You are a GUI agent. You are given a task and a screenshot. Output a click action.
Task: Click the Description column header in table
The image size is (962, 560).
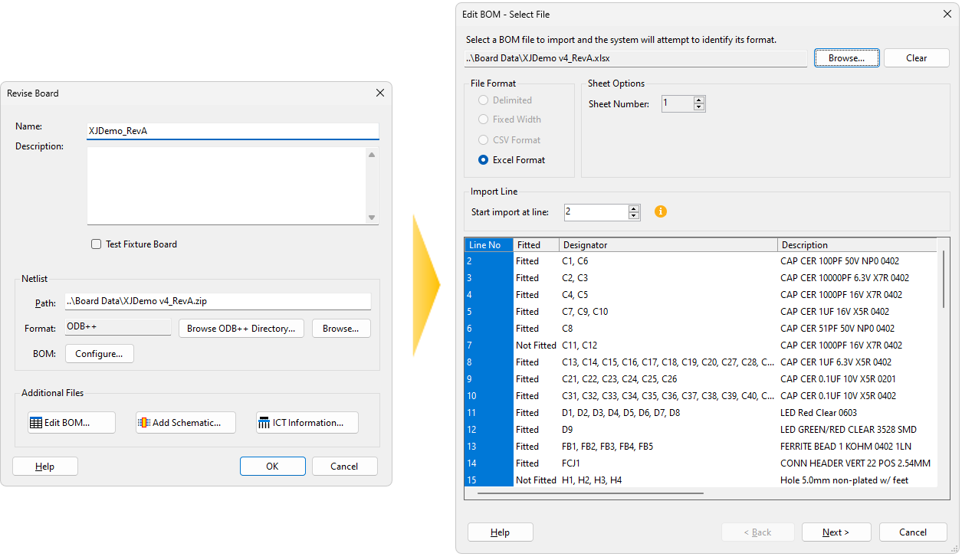[855, 245]
